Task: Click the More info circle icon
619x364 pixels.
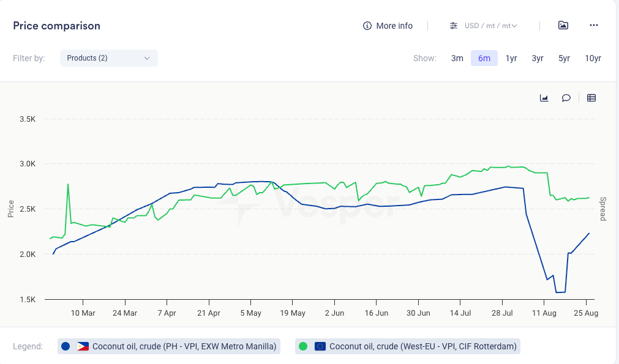Action: (x=367, y=26)
